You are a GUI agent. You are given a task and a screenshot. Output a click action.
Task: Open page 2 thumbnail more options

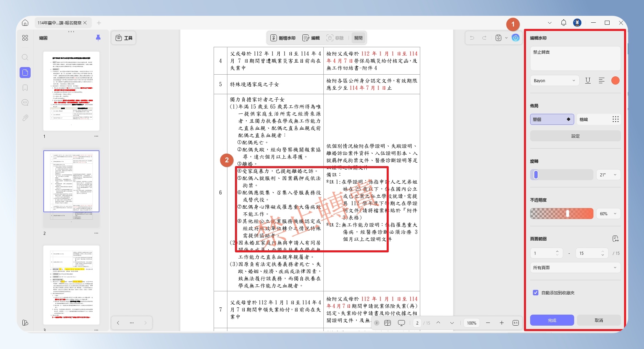click(96, 233)
